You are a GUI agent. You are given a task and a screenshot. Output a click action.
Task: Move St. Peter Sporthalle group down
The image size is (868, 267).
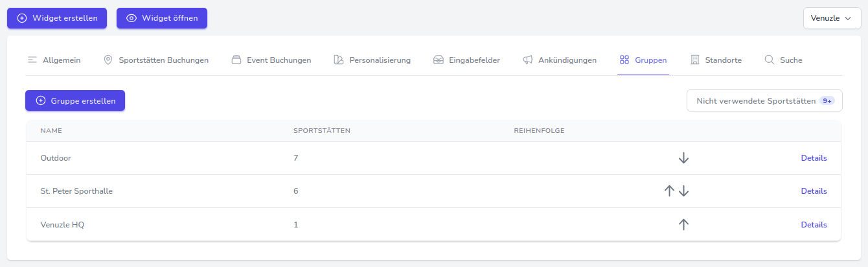point(684,191)
